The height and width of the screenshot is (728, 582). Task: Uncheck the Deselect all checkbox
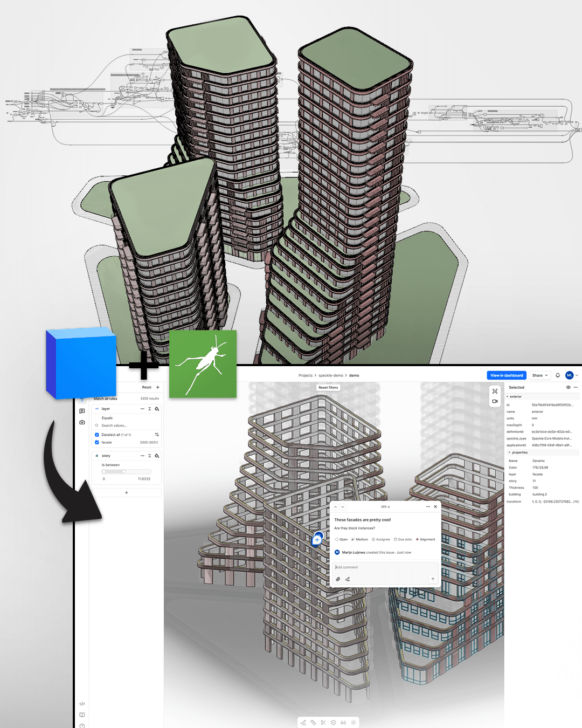tap(97, 435)
